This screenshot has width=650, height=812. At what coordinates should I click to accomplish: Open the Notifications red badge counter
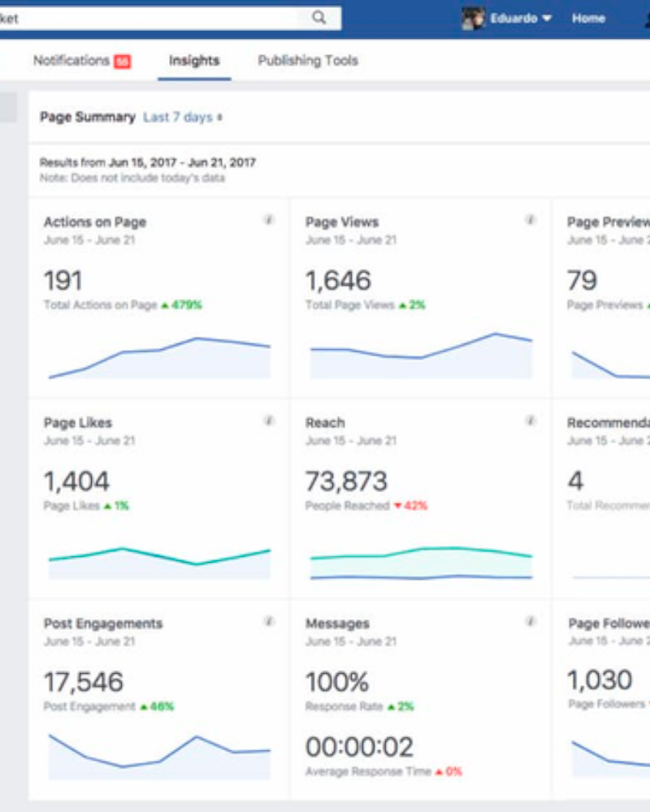point(123,62)
